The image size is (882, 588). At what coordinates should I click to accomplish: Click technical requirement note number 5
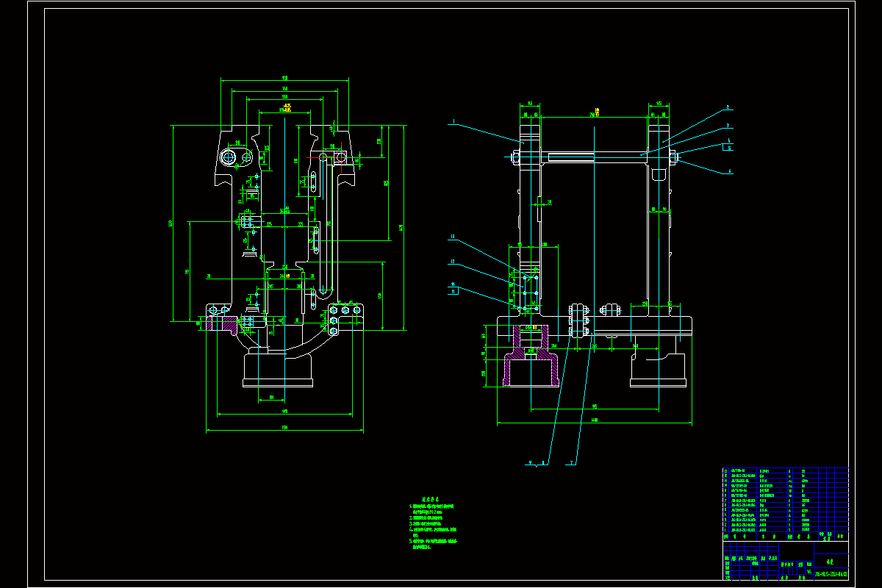[433, 544]
